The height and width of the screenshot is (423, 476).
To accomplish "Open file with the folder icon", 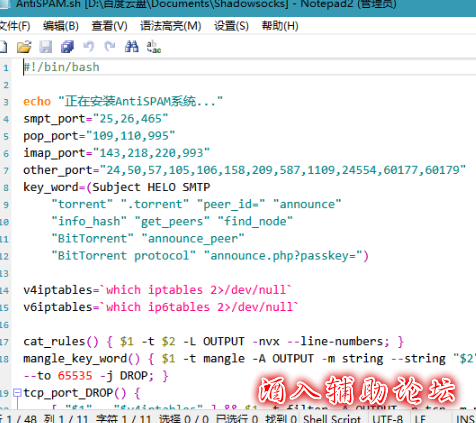I will pos(24,47).
